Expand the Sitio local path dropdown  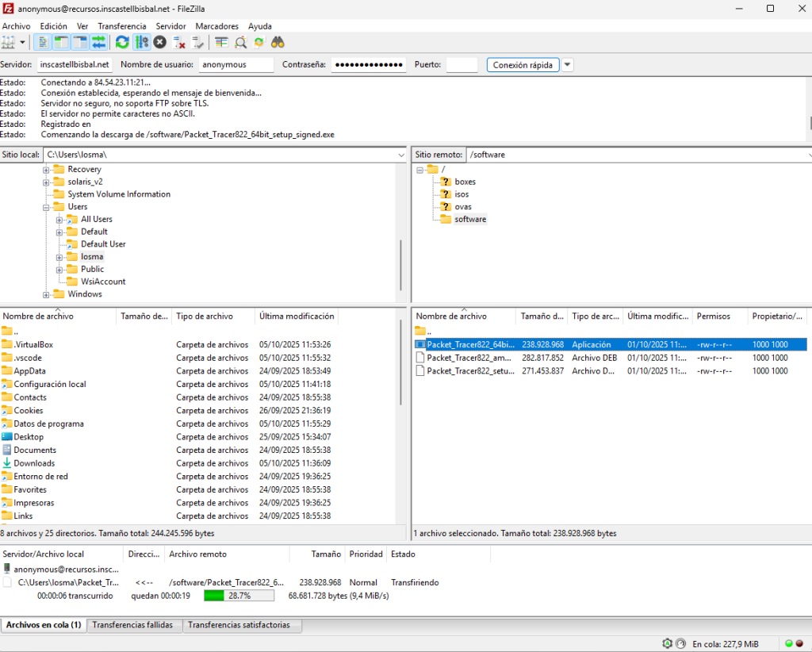[400, 155]
